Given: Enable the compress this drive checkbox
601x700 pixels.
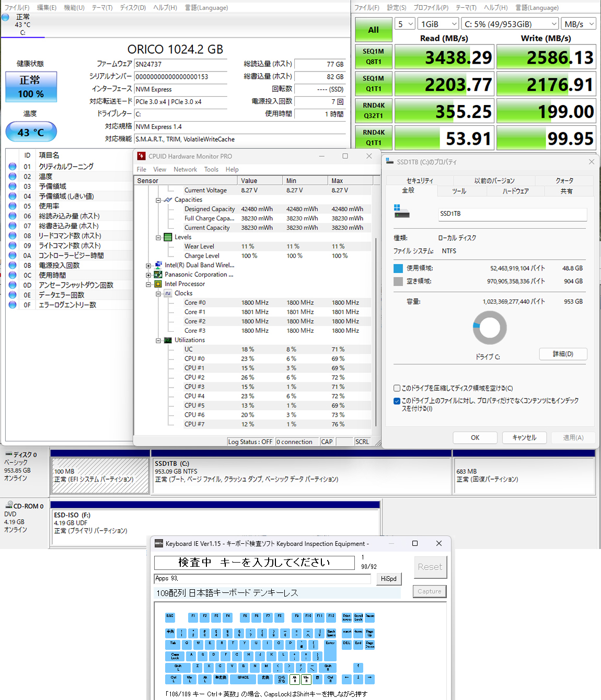Looking at the screenshot, I should [x=397, y=388].
